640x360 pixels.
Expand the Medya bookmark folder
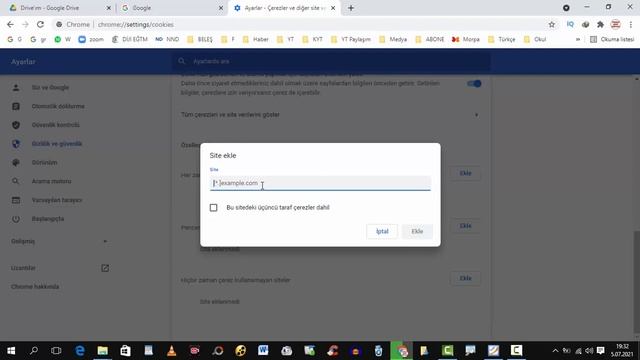393,39
